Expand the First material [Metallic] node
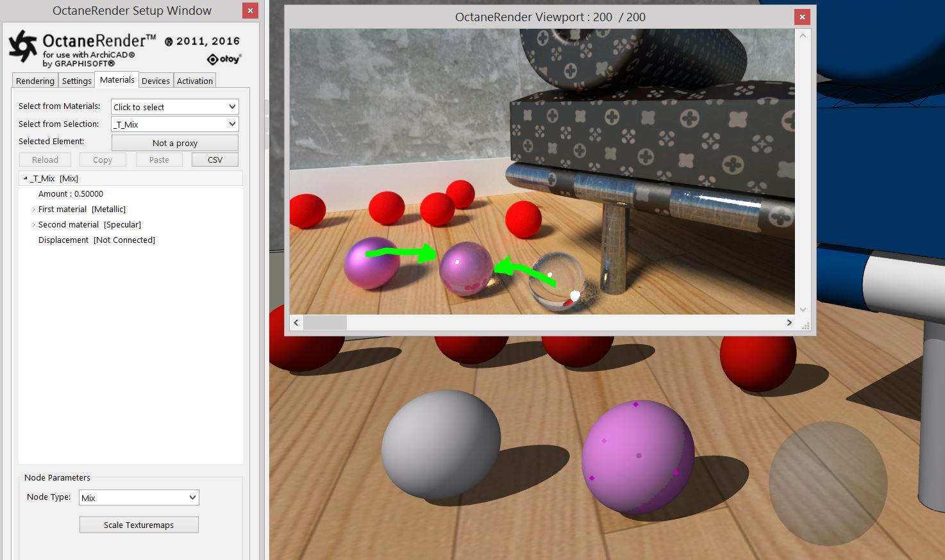Image resolution: width=945 pixels, height=560 pixels. coord(33,210)
